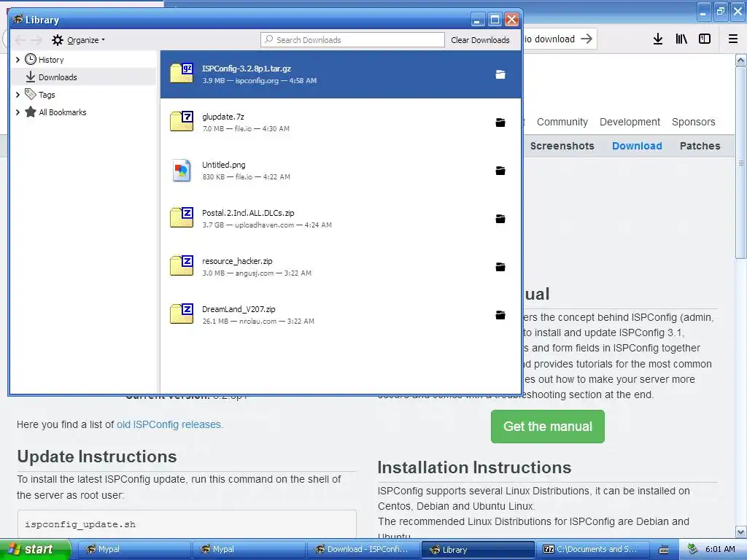The width and height of the screenshot is (747, 560).
Task: Click the browser page scrollbar up arrow
Action: 741,60
